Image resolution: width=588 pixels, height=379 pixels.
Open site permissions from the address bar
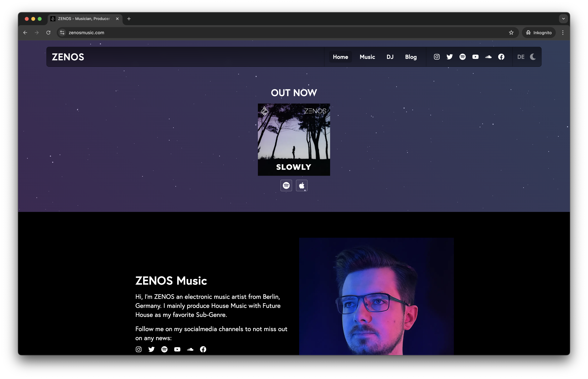coord(62,32)
